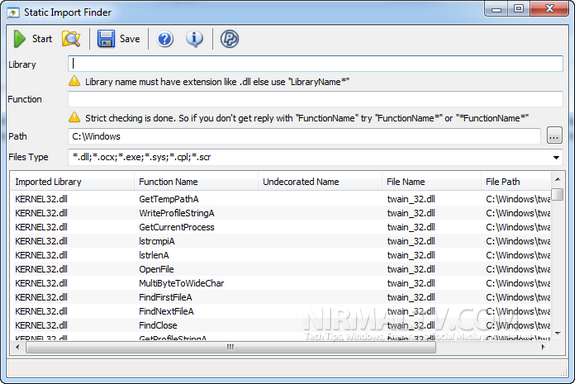Browse for path with the ... button
This screenshot has width=575, height=384.
[x=554, y=136]
